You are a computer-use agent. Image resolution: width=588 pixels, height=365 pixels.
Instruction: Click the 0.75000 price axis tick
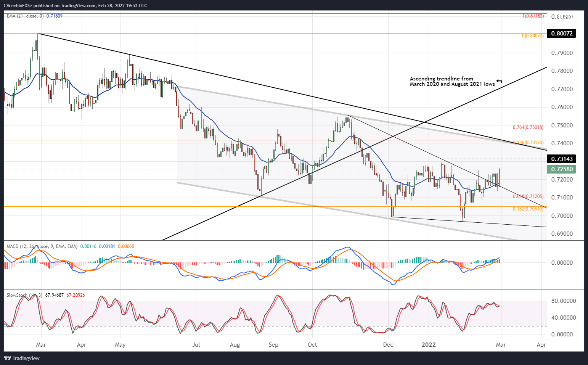coord(562,125)
